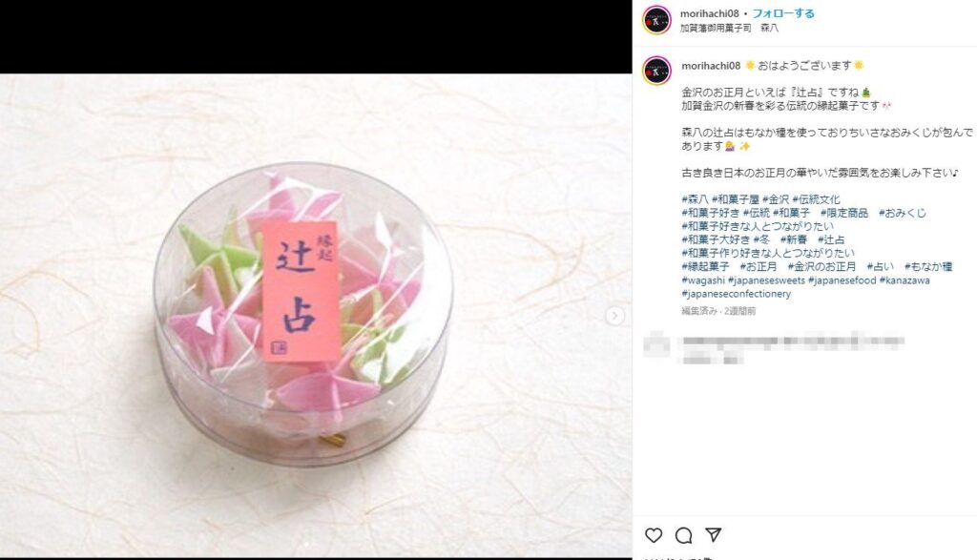This screenshot has height=560, width=977.
Task: Open the morihachi08 avatar beside the caption
Action: click(x=656, y=71)
